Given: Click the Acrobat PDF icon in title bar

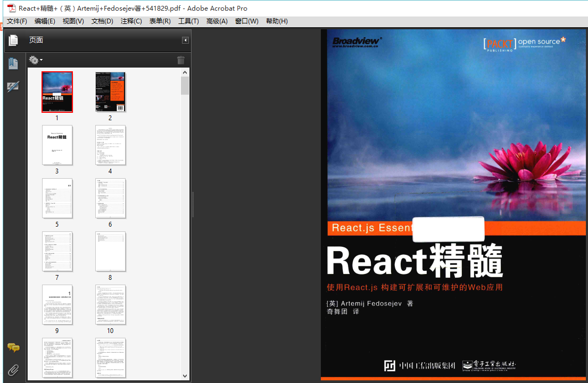Looking at the screenshot, I should (x=12, y=8).
